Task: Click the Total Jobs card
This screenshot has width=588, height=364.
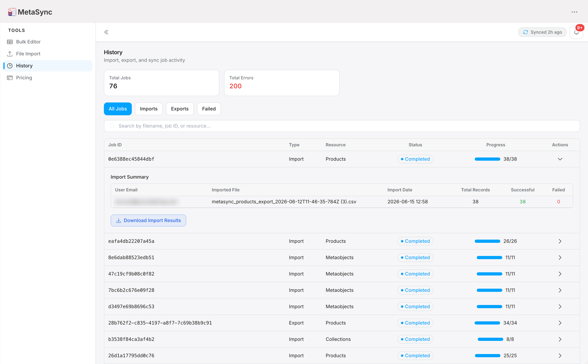Action: point(161,83)
